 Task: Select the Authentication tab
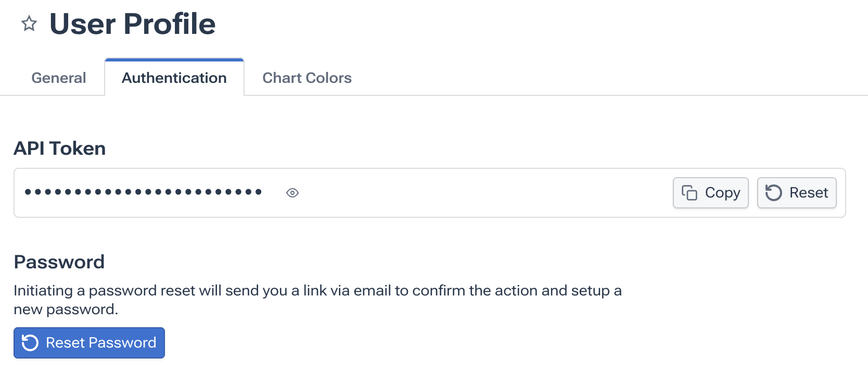tap(174, 78)
